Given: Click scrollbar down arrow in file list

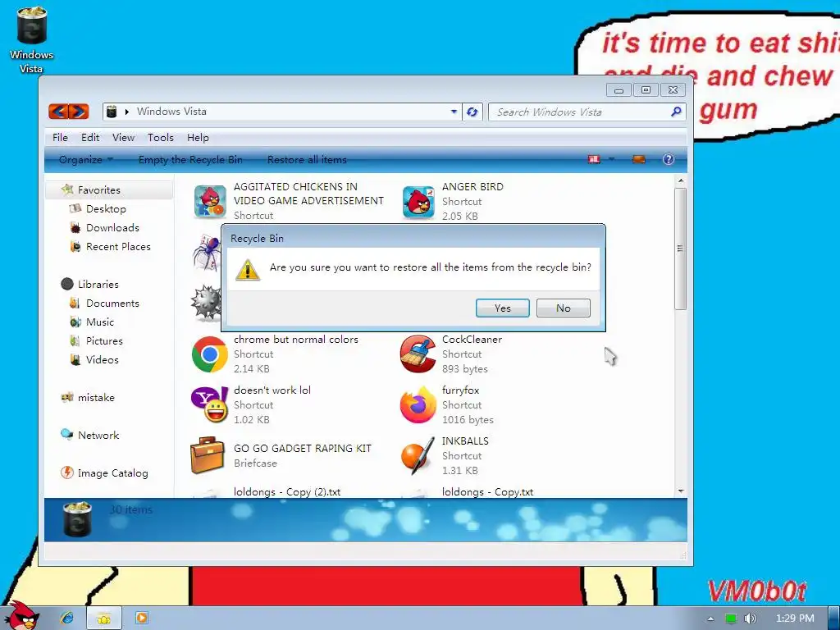Looking at the screenshot, I should 680,491.
